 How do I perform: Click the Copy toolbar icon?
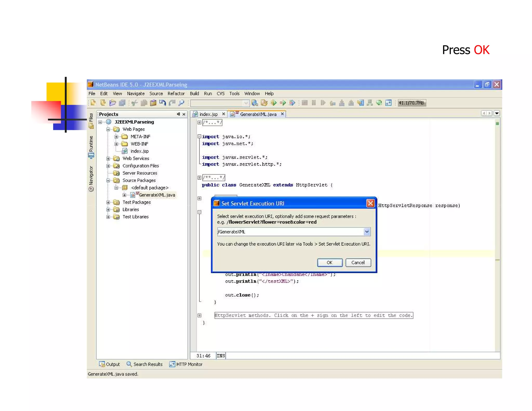point(144,103)
